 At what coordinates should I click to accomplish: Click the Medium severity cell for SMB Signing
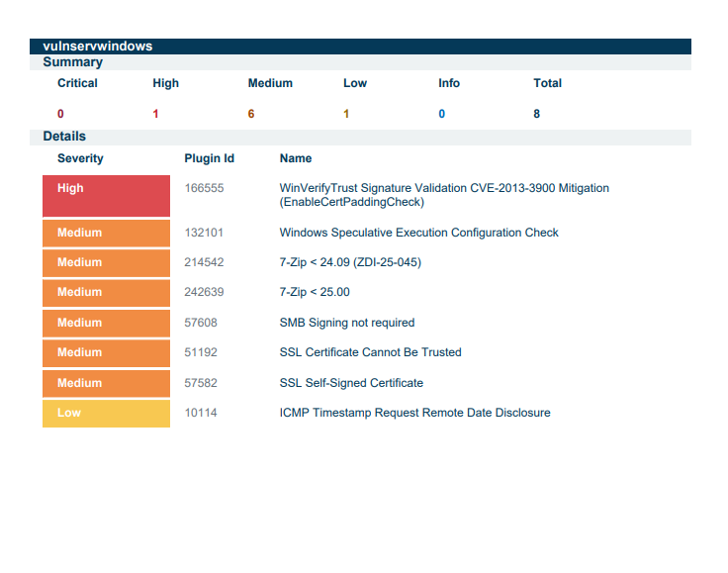(x=106, y=324)
